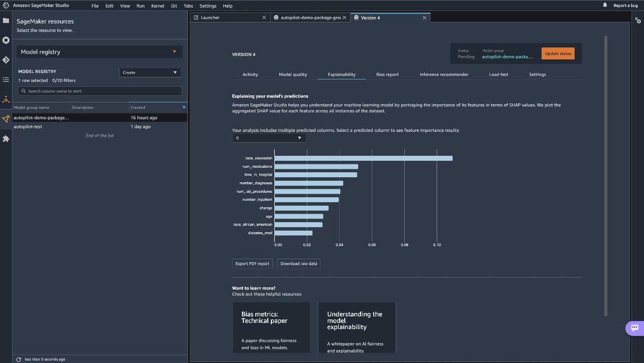Open the chat feedback bubble icon

tap(635, 328)
